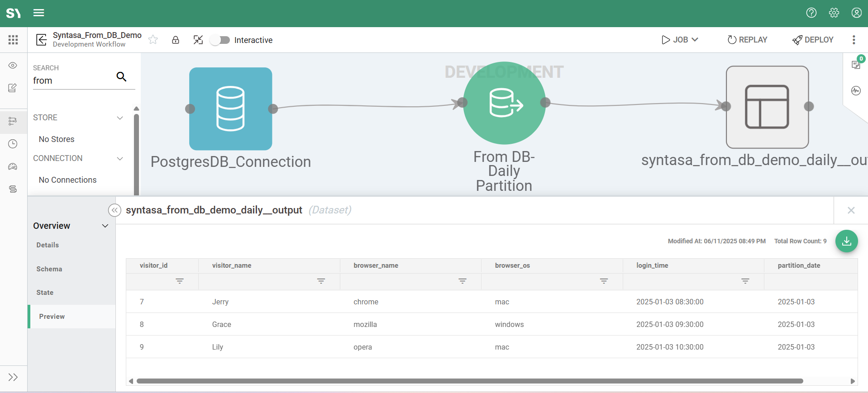The width and height of the screenshot is (868, 393).
Task: Click the lock icon beside workflow name
Action: coord(176,40)
